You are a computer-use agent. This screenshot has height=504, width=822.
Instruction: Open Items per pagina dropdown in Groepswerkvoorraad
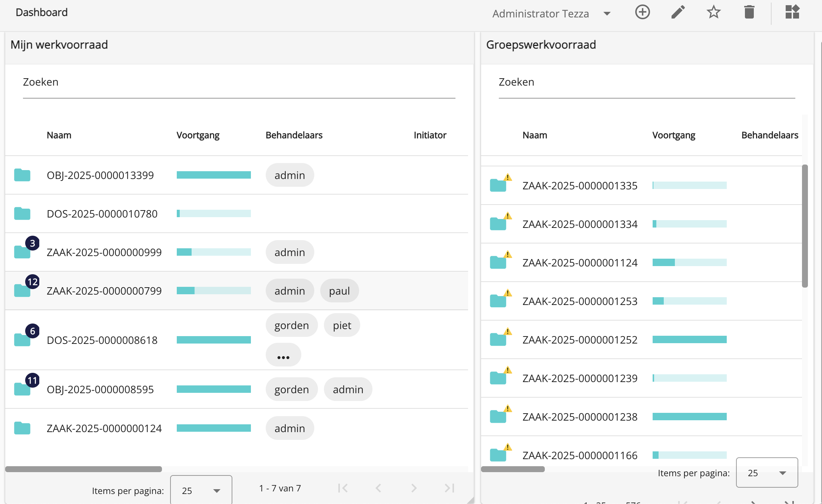(x=766, y=473)
